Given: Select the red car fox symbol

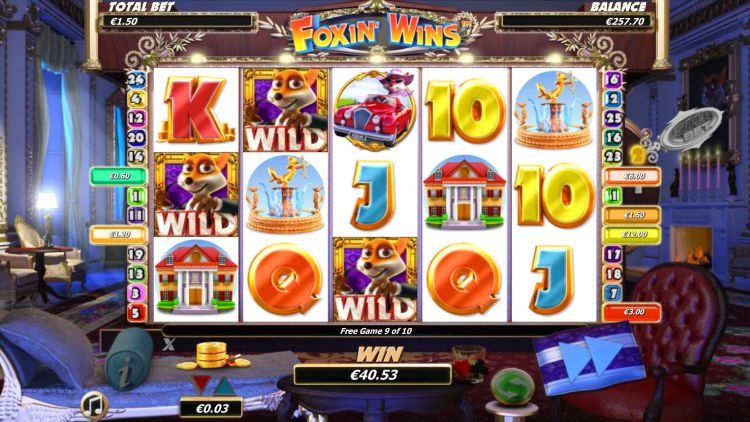Looking at the screenshot, I should 375,110.
